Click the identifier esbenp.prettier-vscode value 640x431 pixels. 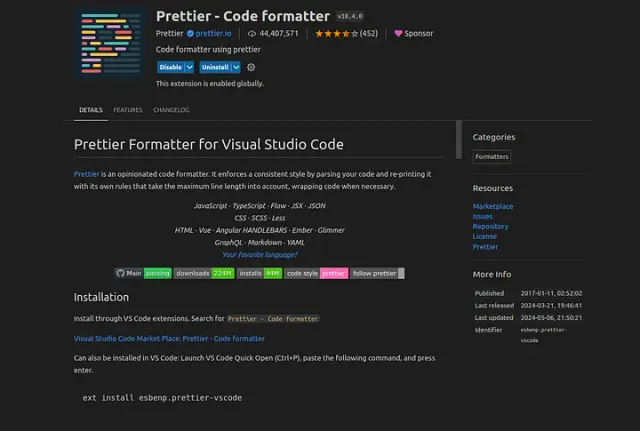(x=544, y=335)
